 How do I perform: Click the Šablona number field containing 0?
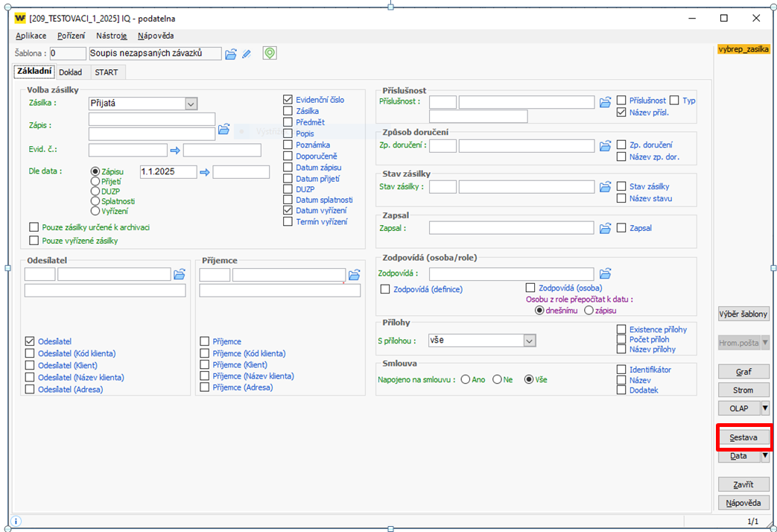point(68,54)
